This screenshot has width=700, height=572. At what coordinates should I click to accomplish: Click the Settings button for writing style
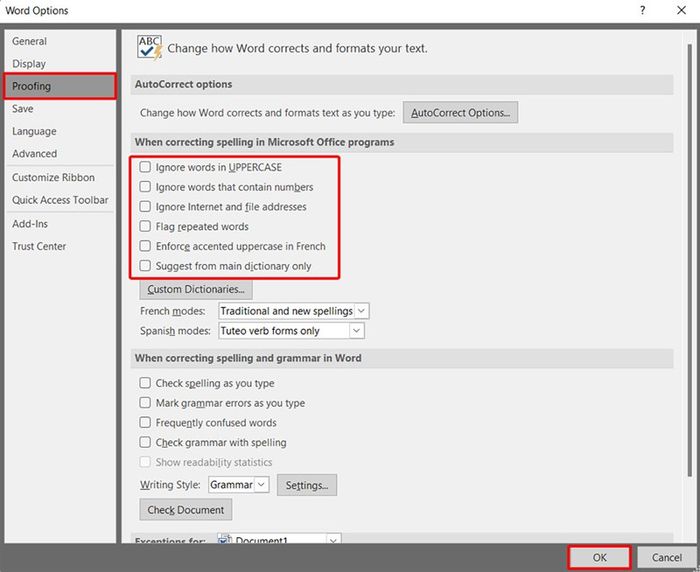(307, 485)
